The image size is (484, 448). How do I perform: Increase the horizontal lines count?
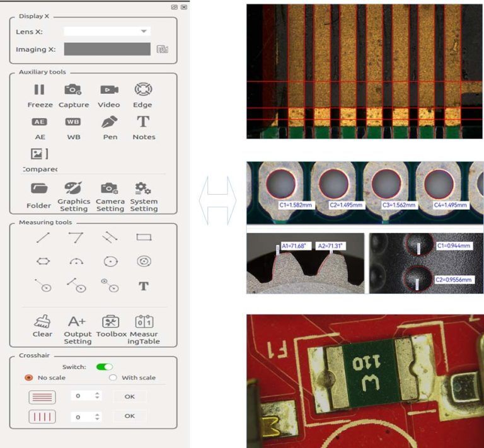click(x=98, y=393)
